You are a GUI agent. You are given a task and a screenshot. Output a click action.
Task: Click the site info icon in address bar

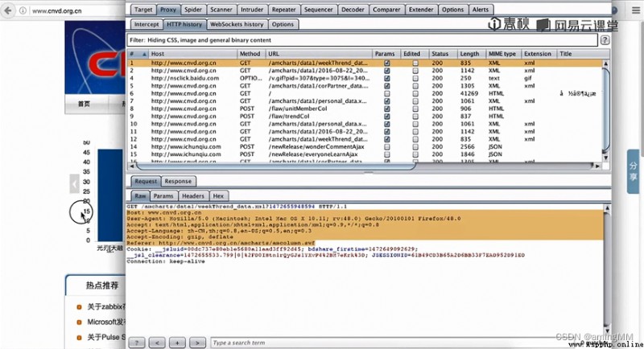pos(23,10)
